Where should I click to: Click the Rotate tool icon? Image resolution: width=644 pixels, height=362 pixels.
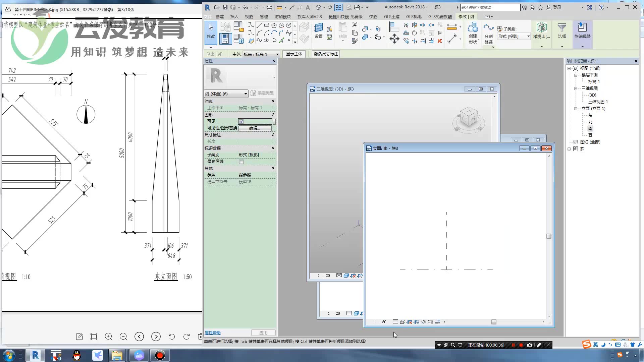tap(414, 33)
